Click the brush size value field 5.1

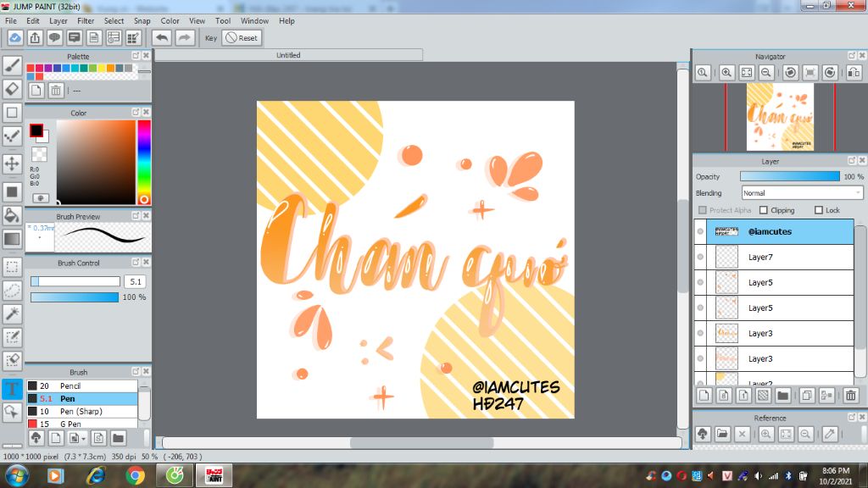tap(136, 281)
